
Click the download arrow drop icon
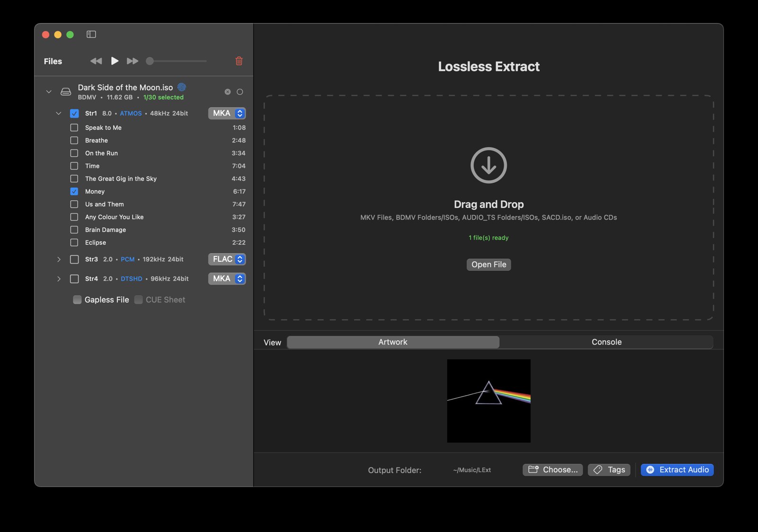(x=489, y=165)
